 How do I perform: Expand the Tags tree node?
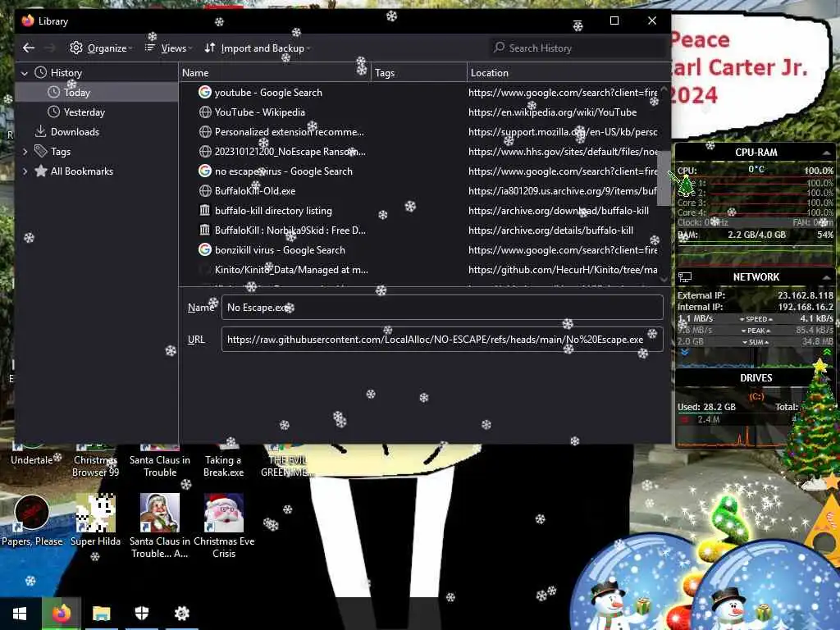(24, 152)
